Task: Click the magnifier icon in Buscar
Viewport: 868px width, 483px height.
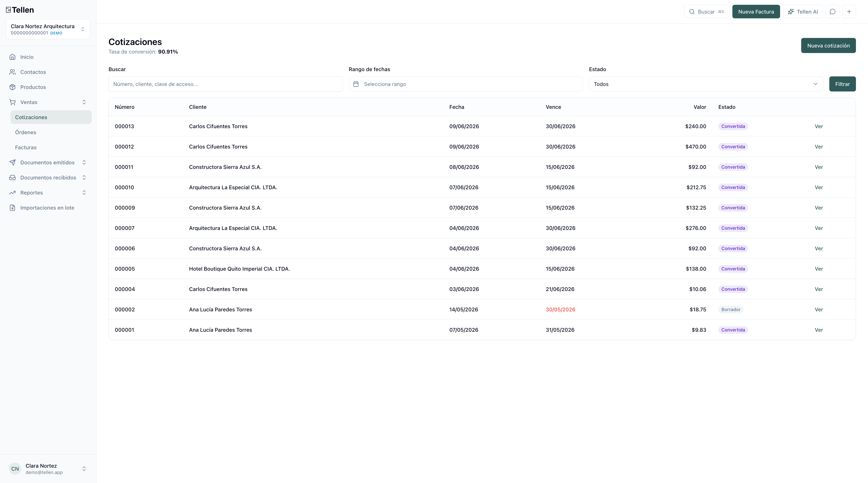Action: [692, 12]
